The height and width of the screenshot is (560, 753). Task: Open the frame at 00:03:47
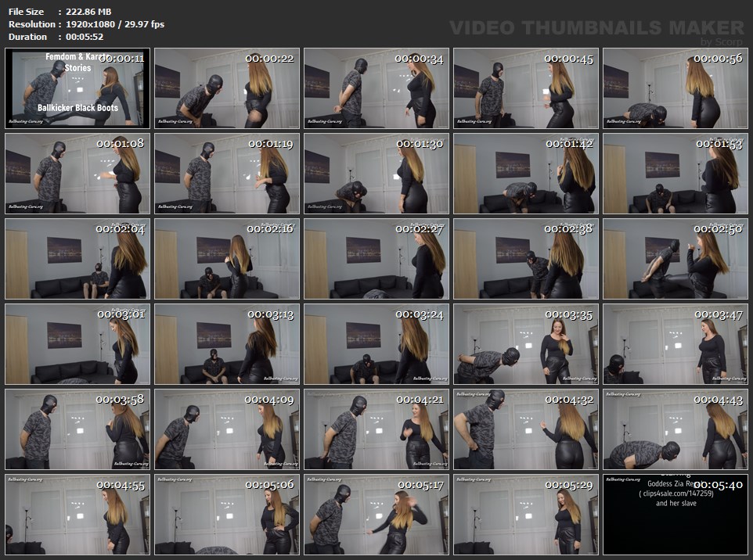coord(676,344)
